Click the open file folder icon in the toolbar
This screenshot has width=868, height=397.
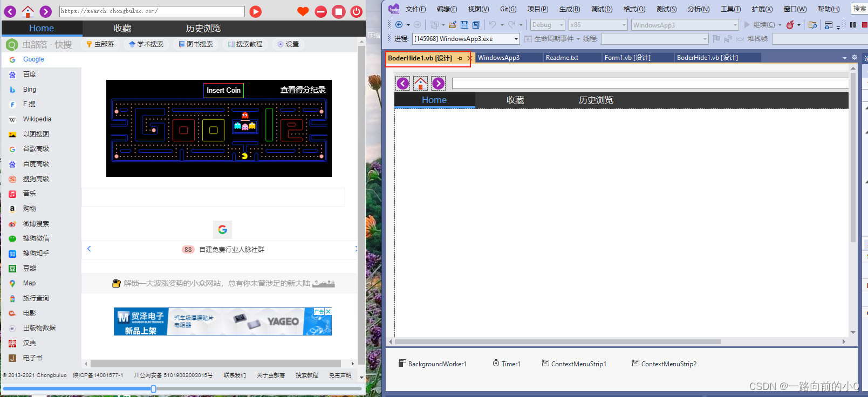(x=453, y=25)
